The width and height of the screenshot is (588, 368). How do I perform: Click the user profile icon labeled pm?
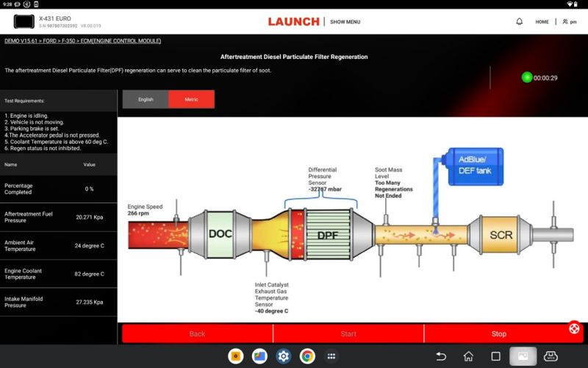(x=570, y=22)
